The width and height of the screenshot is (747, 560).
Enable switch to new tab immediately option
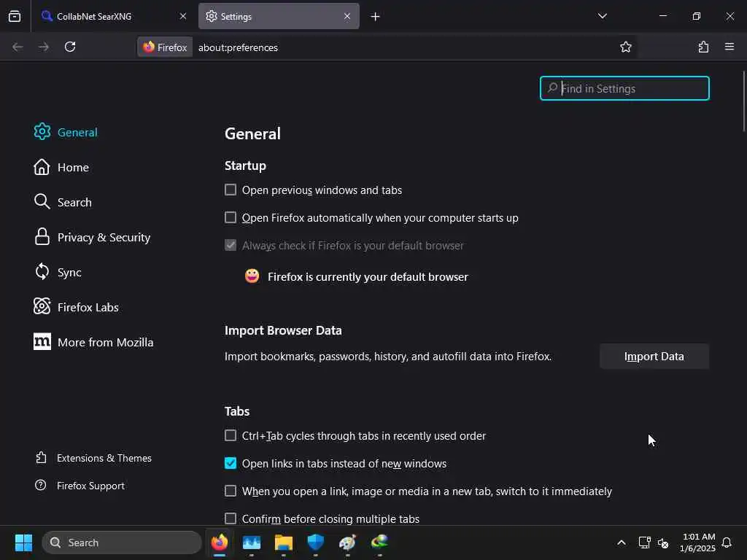231,491
